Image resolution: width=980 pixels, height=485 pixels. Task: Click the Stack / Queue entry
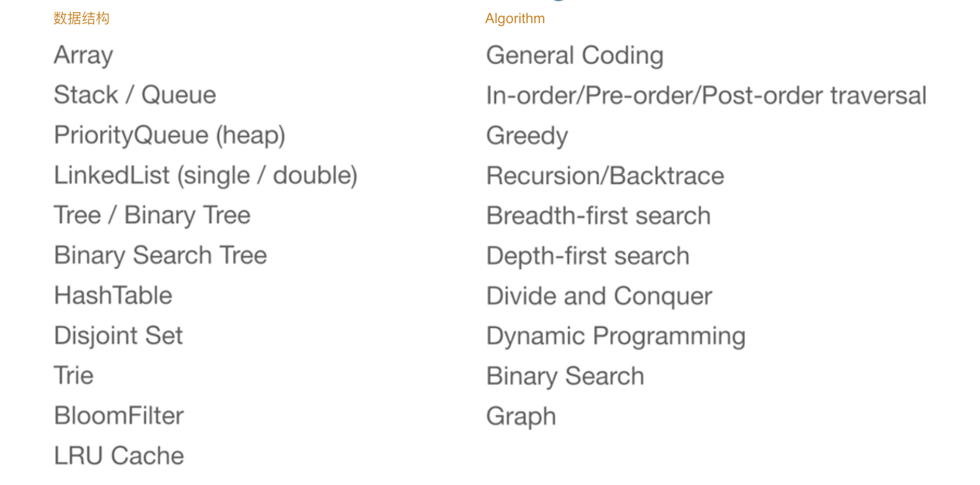pyautogui.click(x=135, y=95)
